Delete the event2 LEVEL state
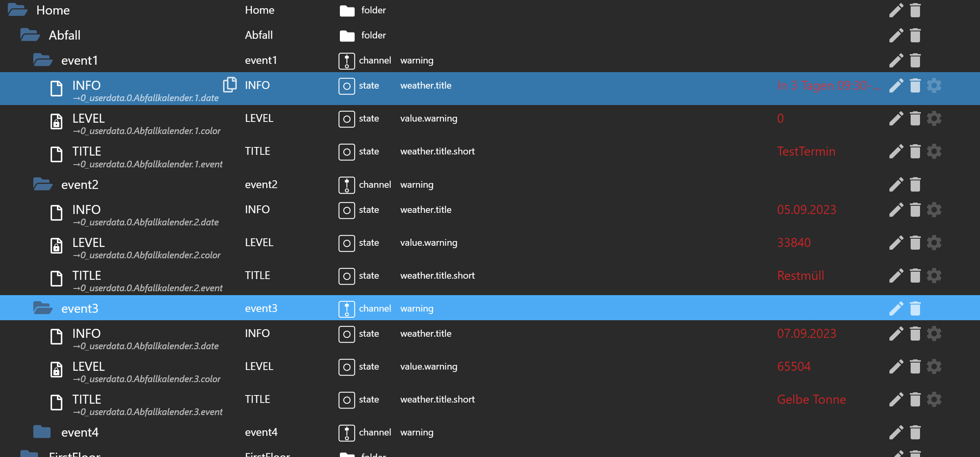 pos(915,243)
